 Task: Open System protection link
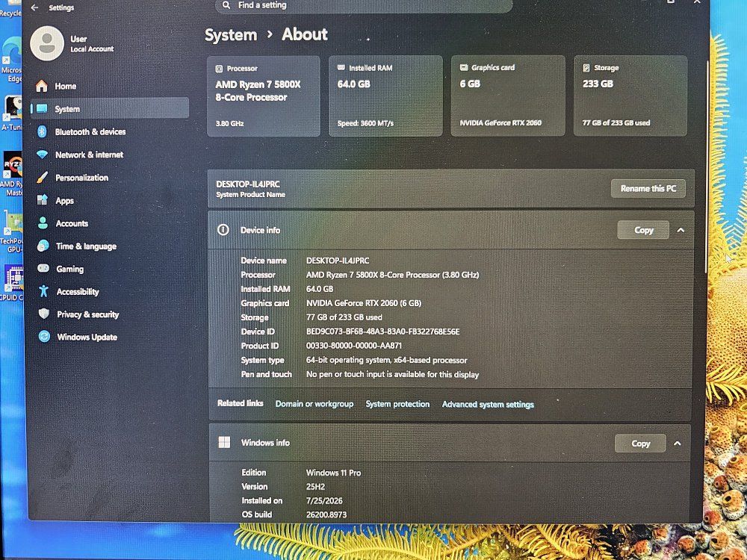397,404
